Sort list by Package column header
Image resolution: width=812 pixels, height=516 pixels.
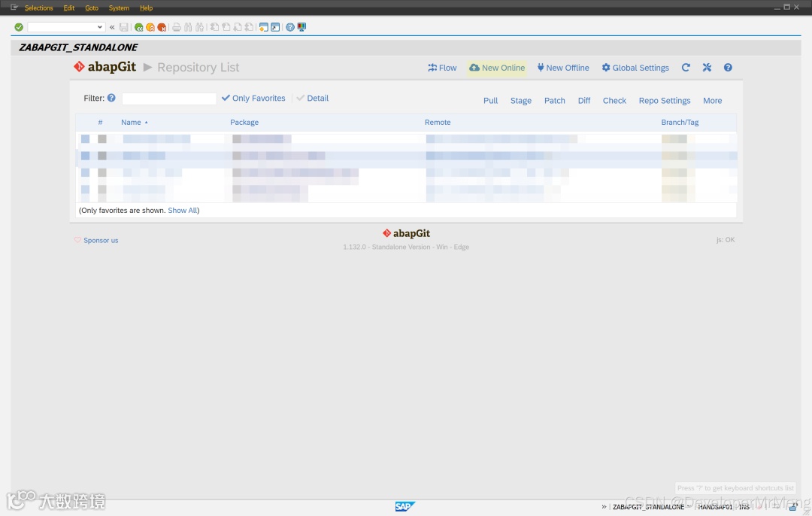point(244,123)
